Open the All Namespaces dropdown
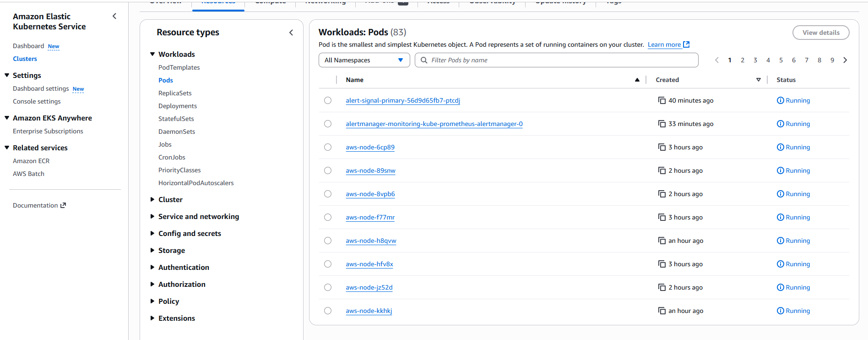The width and height of the screenshot is (868, 340). (x=364, y=60)
